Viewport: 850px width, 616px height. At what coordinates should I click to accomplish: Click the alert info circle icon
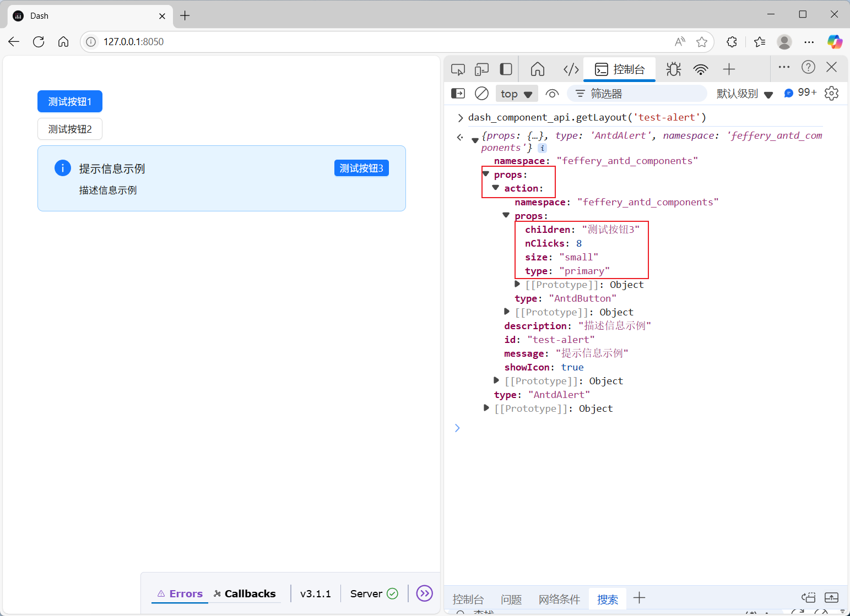click(x=63, y=168)
